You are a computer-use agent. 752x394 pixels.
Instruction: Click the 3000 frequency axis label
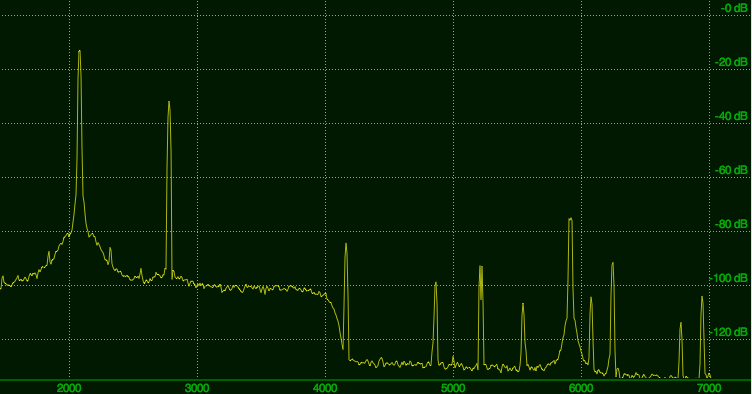[197, 388]
